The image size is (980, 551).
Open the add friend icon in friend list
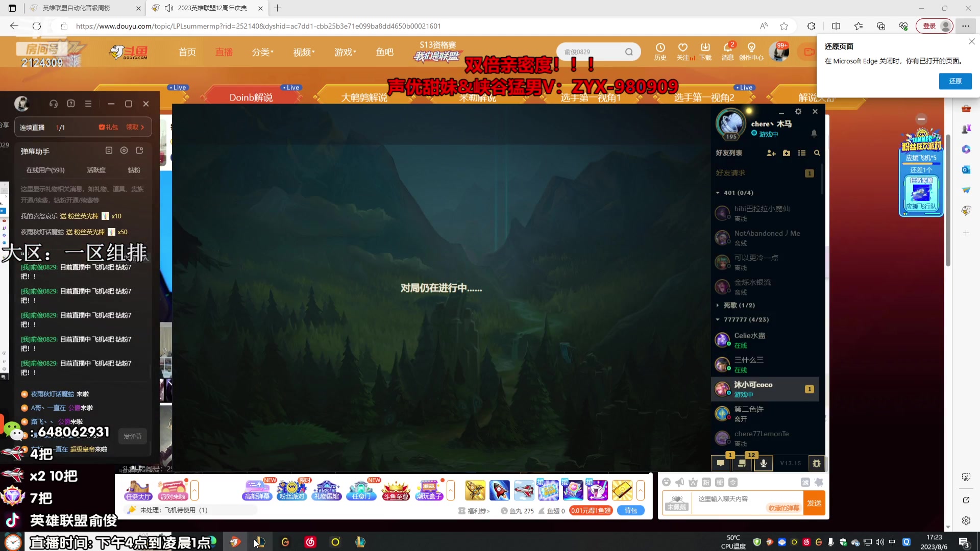tap(771, 153)
